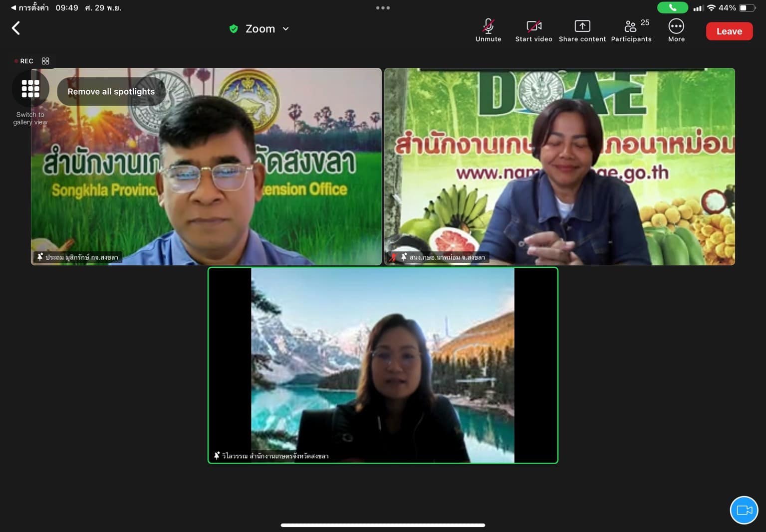
Task: Return to Settings app via status bar
Action: click(30, 7)
